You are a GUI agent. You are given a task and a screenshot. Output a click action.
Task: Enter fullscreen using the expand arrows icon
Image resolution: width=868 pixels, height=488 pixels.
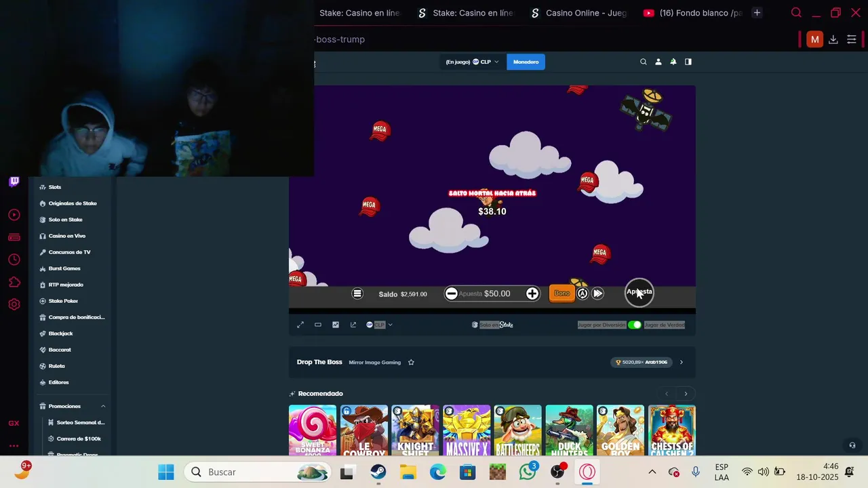pos(300,325)
